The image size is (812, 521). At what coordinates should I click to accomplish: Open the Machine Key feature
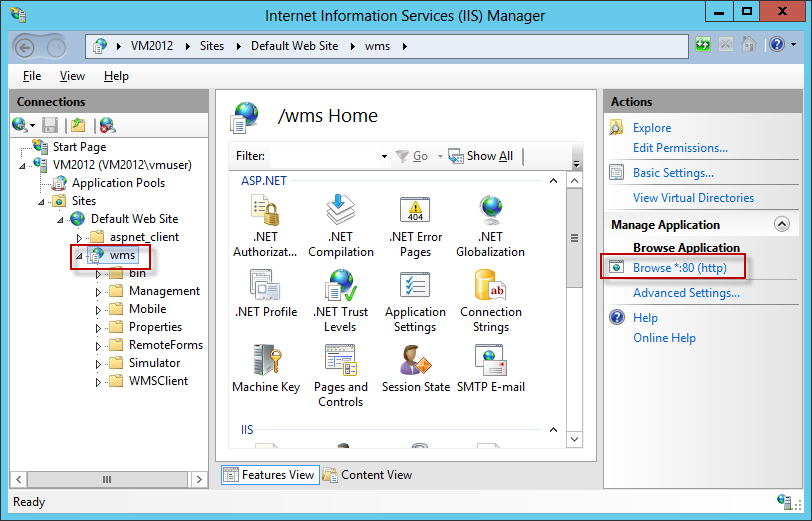click(266, 360)
